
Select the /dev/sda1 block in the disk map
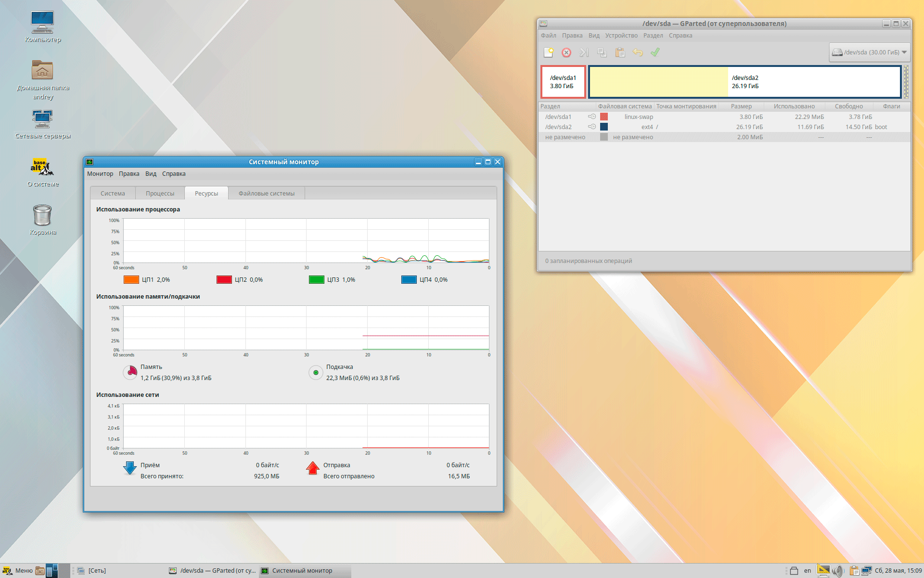pyautogui.click(x=563, y=82)
